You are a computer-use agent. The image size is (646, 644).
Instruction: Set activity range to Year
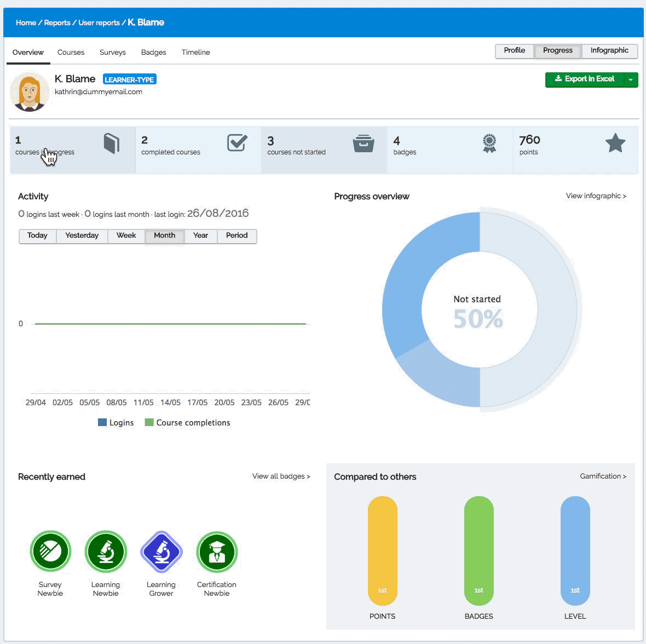point(200,236)
